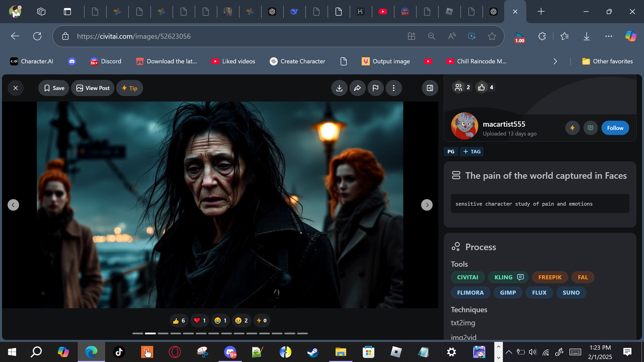Toggle the crying face reaction
Screen dimensions: 644x362
click(x=241, y=321)
